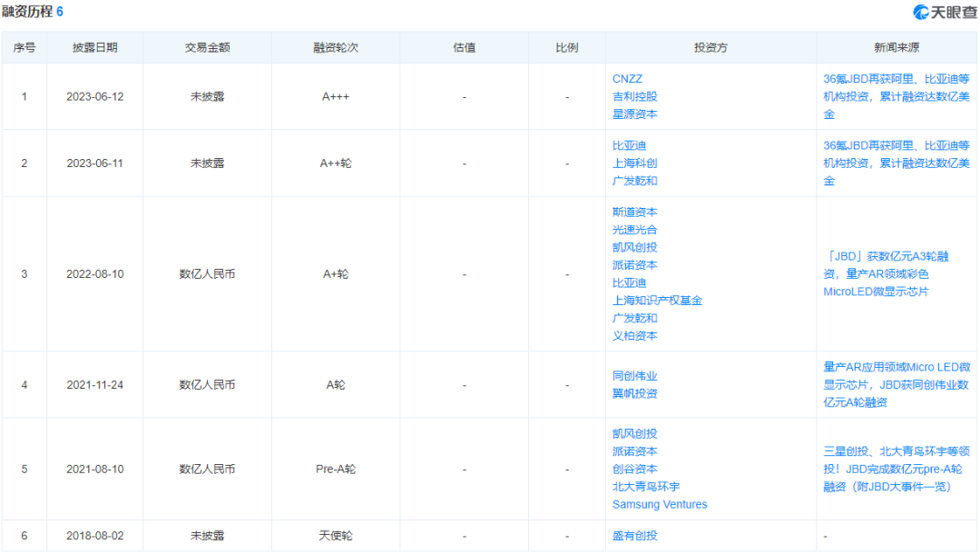The width and height of the screenshot is (980, 554).
Task: Open news link about A3轮融资 MicroLED
Action: click(x=886, y=274)
